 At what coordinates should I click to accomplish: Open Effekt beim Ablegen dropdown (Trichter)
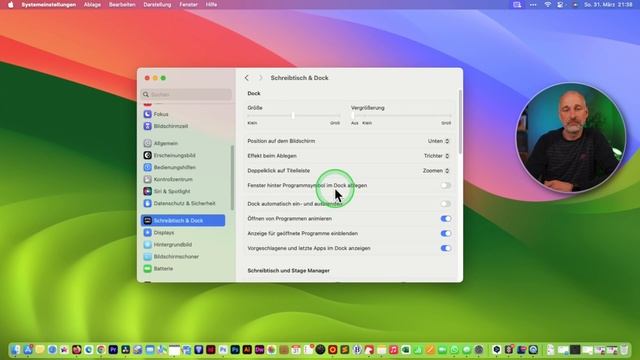436,156
